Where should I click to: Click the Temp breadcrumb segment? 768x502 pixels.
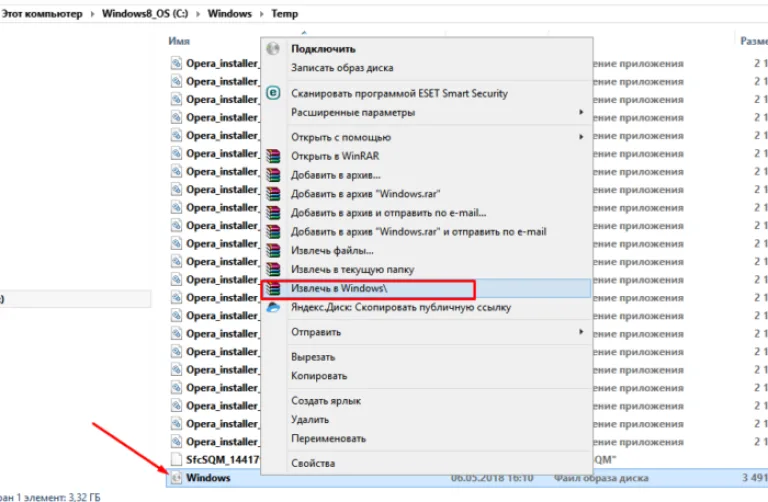[x=285, y=14]
